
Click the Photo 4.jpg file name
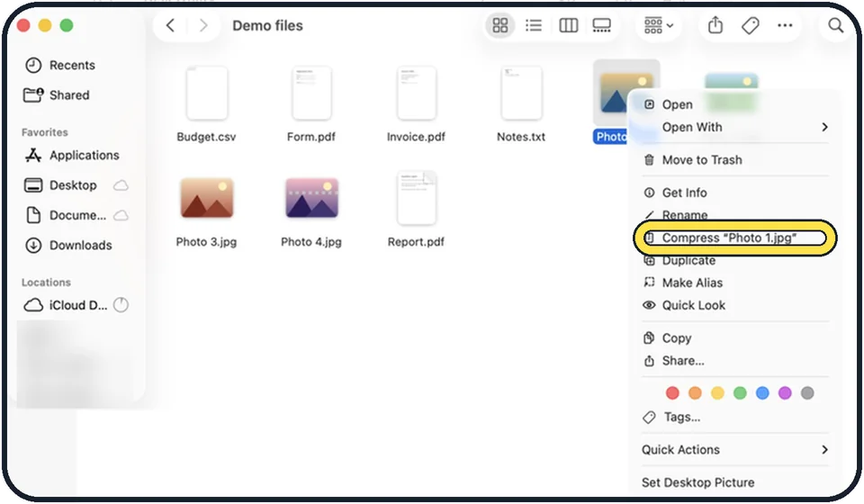(311, 242)
